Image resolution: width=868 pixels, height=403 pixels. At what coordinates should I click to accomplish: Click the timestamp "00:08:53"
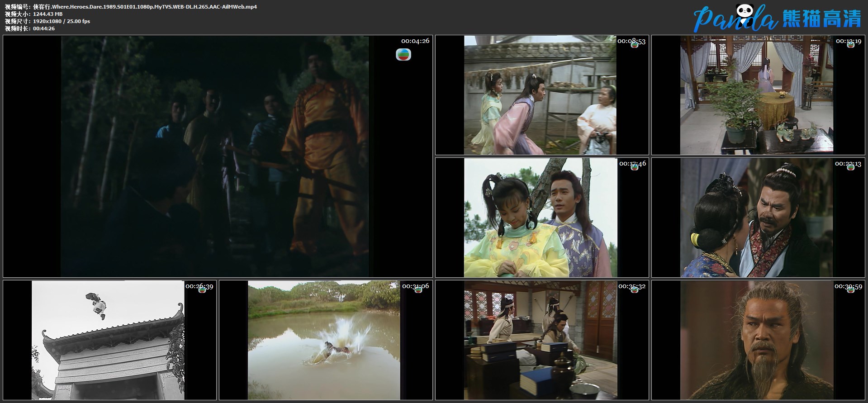tap(631, 41)
